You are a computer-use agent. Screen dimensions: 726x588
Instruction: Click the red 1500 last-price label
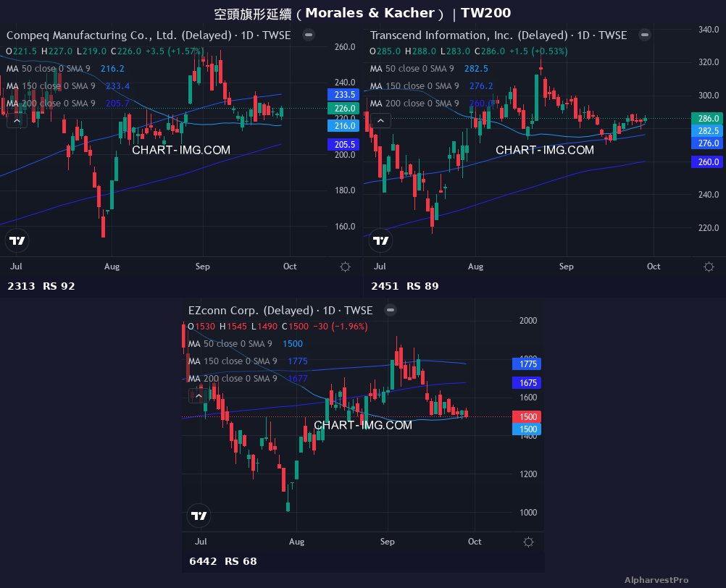(x=527, y=417)
